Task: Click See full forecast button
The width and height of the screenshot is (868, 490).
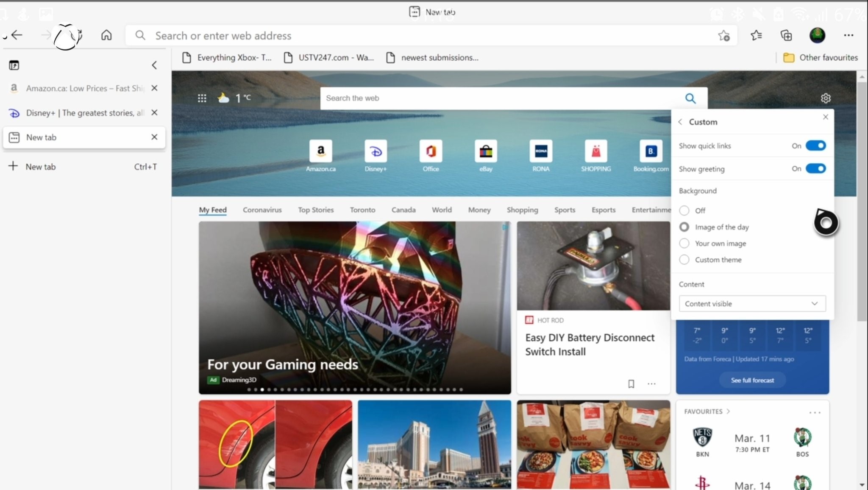Action: tap(752, 380)
